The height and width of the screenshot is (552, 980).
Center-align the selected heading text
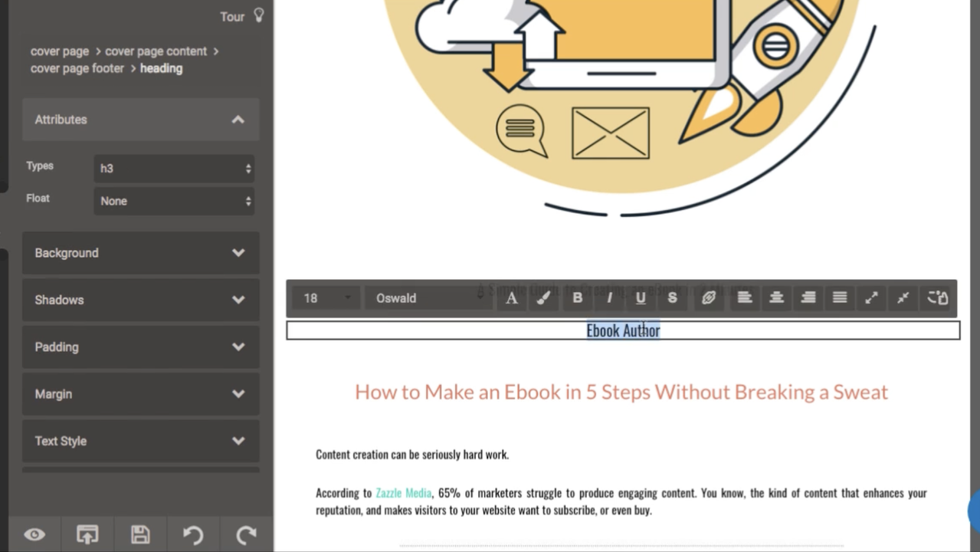[776, 298]
